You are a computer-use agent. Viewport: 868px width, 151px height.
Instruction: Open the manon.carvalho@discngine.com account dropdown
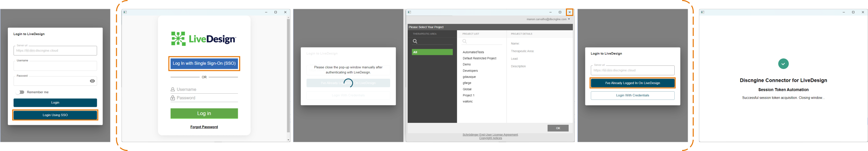548,19
